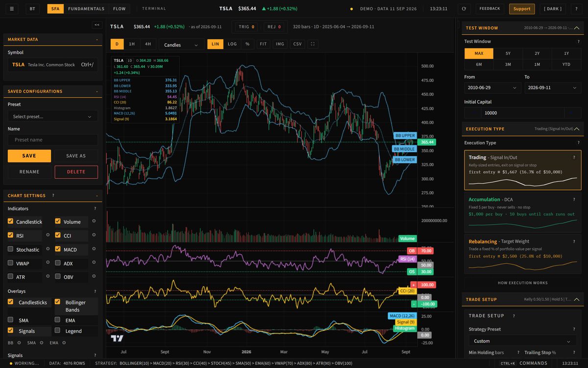Enable the Legend overlay checkbox
588x368 pixels.
pos(58,331)
